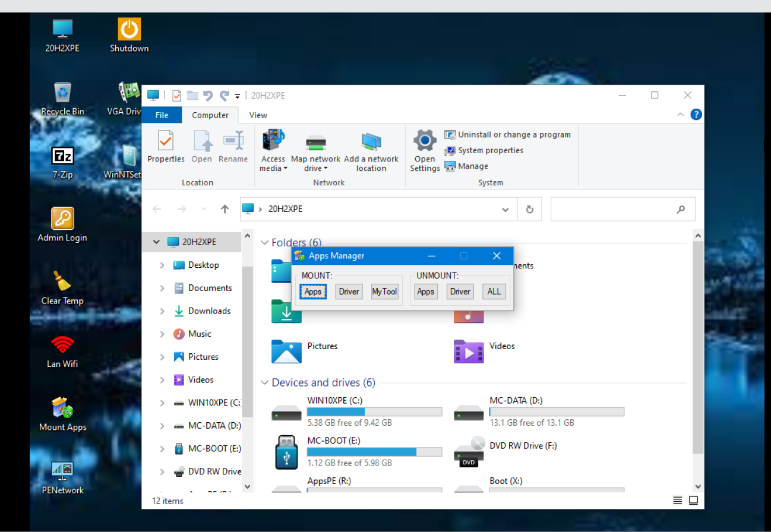The image size is (771, 532).
Task: Select the Videos folder in content area
Action: click(485, 350)
